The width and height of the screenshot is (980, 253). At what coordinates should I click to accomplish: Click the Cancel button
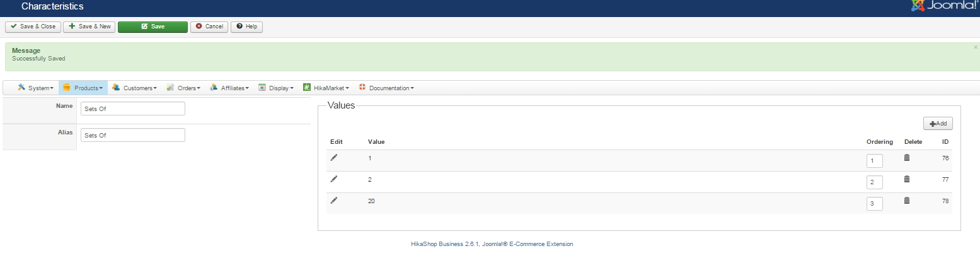pos(209,26)
